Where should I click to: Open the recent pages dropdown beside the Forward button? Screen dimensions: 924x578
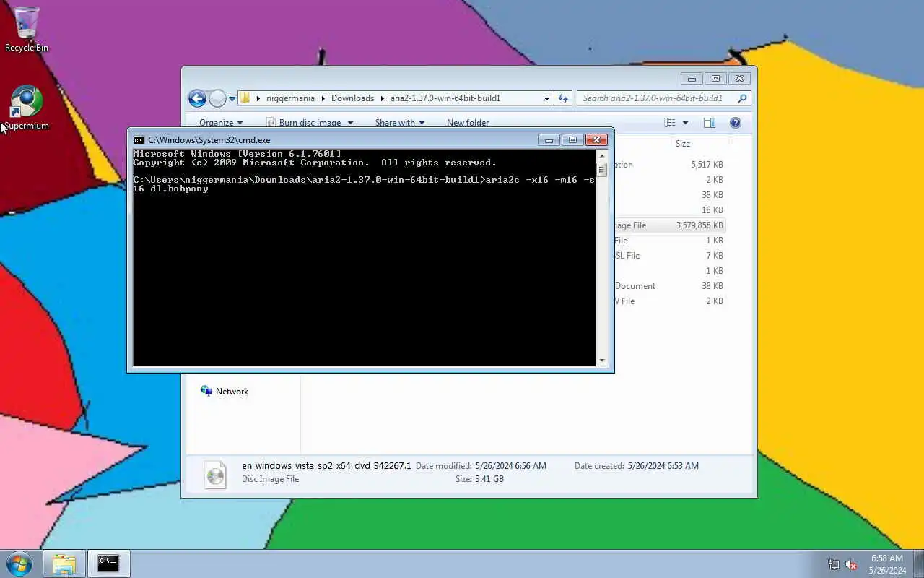click(232, 98)
